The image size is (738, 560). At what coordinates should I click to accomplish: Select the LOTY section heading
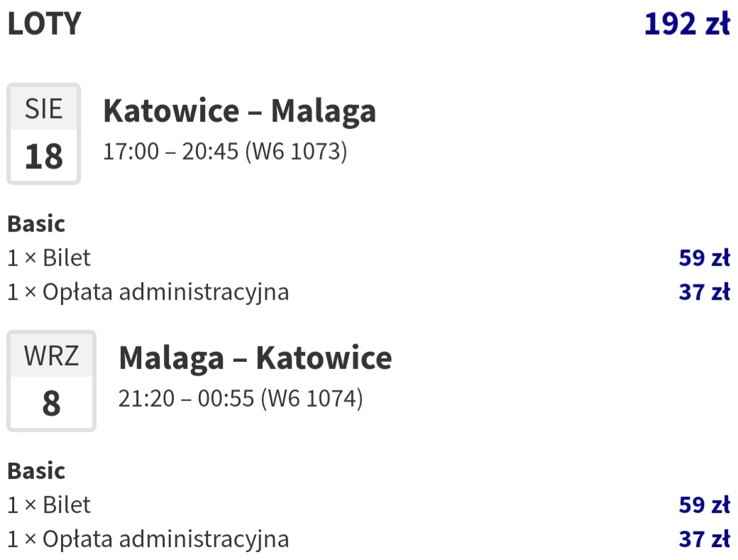(45, 23)
